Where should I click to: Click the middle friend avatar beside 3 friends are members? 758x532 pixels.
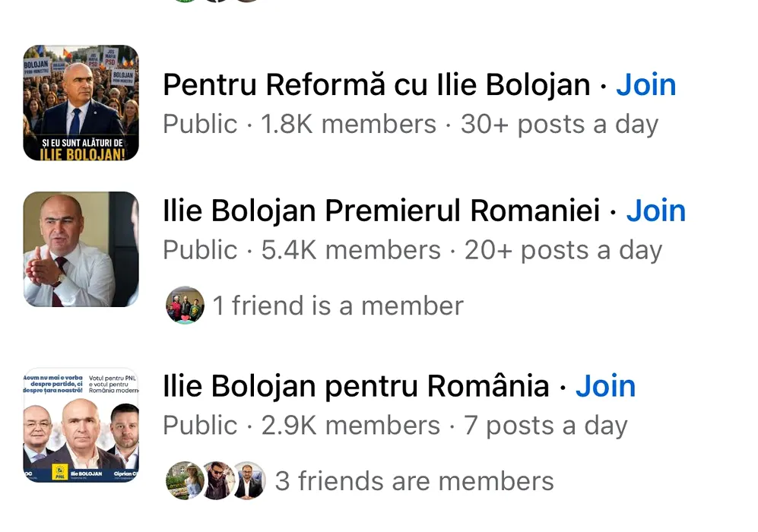[217, 480]
